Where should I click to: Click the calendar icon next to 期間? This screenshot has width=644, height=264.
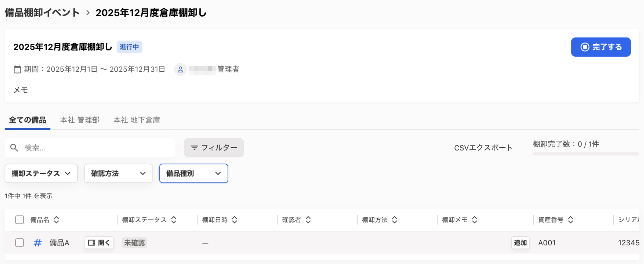coord(18,69)
